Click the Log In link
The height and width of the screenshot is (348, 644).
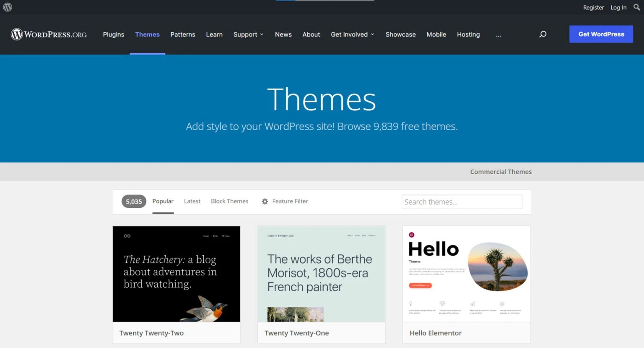pos(618,7)
